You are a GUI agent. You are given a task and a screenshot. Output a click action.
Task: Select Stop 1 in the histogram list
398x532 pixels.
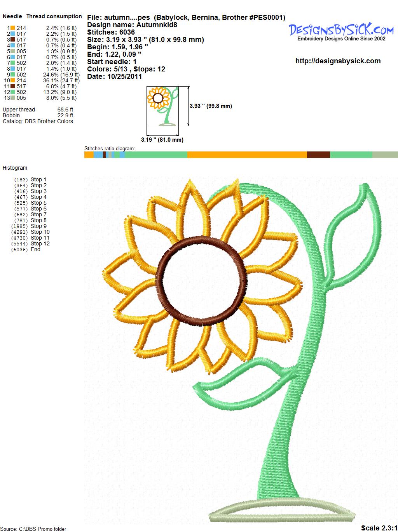point(38,179)
